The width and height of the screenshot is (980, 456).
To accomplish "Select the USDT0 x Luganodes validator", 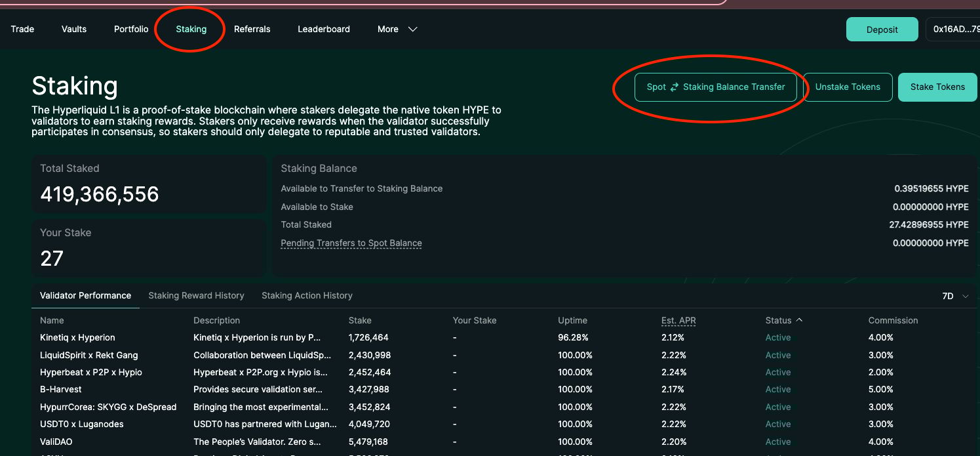I will click(82, 424).
